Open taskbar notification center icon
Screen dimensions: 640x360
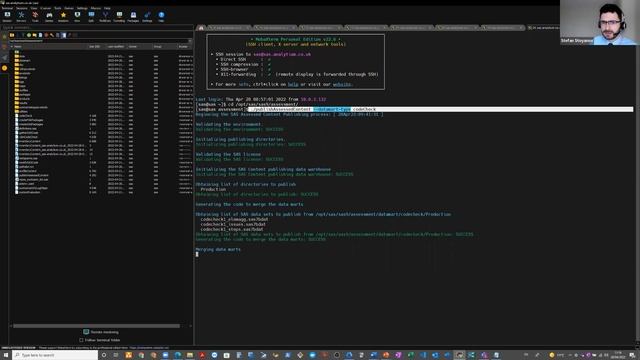point(632,355)
